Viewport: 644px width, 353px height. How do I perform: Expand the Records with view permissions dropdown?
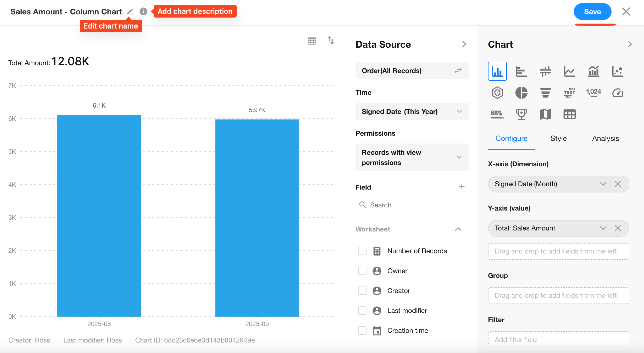(412, 157)
